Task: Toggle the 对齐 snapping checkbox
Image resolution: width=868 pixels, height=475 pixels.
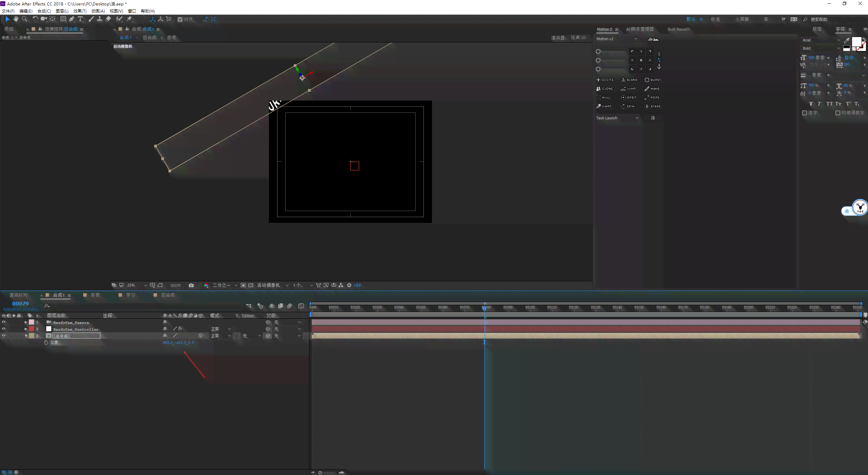Action: pos(180,19)
